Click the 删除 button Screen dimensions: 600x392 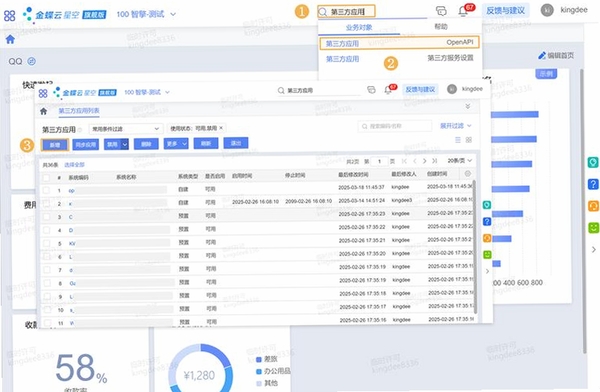click(x=146, y=144)
